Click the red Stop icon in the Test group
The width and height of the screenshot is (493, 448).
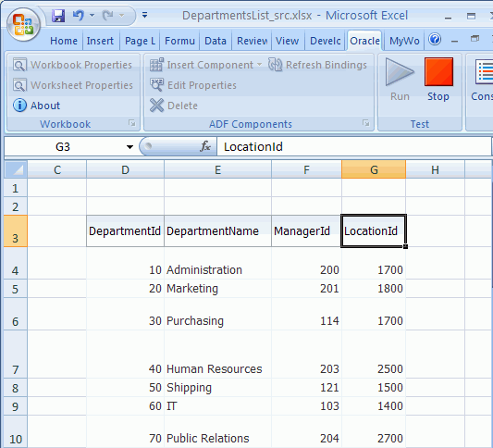point(438,71)
